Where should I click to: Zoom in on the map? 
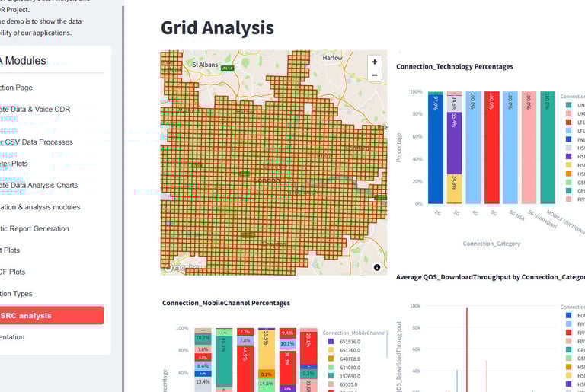374,62
